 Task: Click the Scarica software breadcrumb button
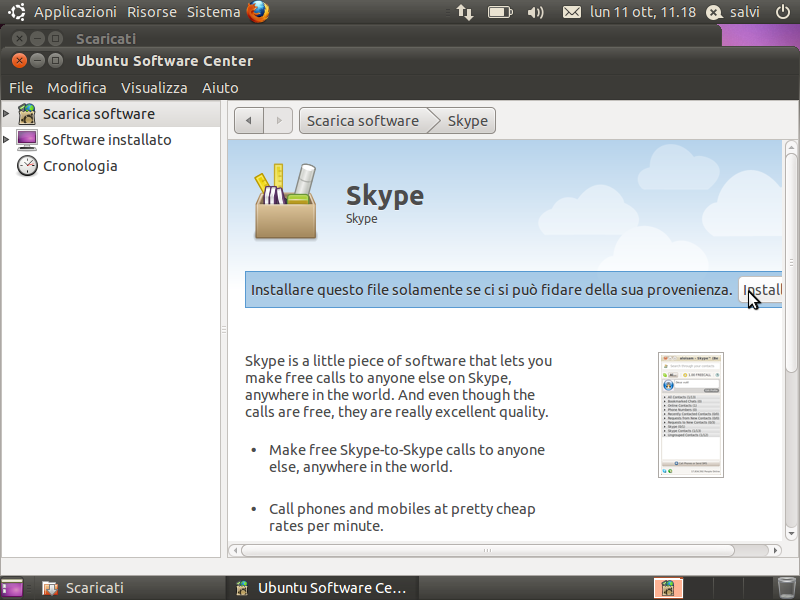coord(363,120)
